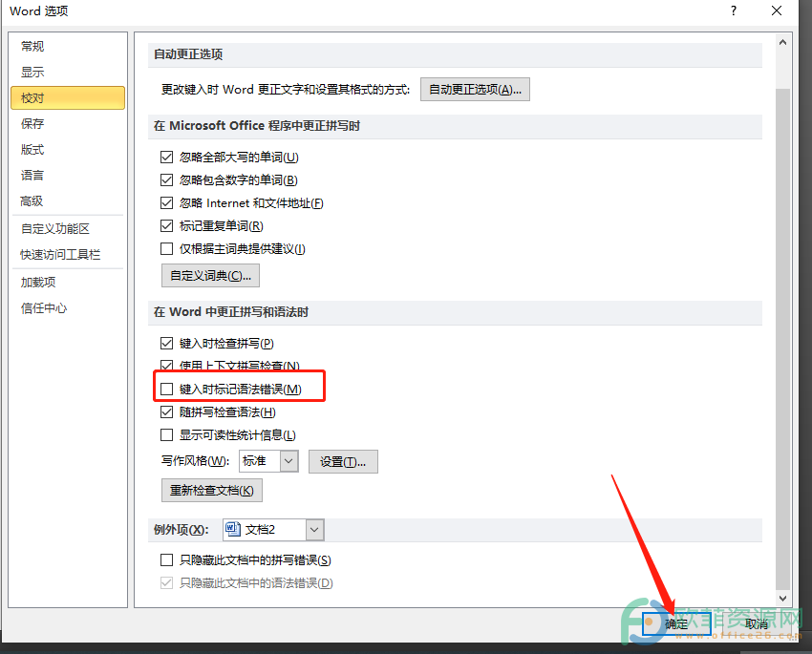
Task: Go to 加载项 category
Action: (38, 282)
